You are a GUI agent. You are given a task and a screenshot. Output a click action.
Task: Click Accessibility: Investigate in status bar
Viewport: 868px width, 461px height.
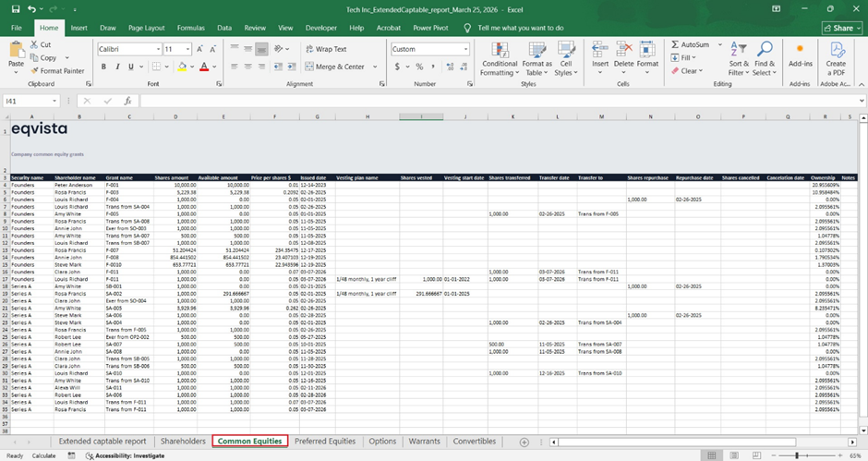point(125,455)
